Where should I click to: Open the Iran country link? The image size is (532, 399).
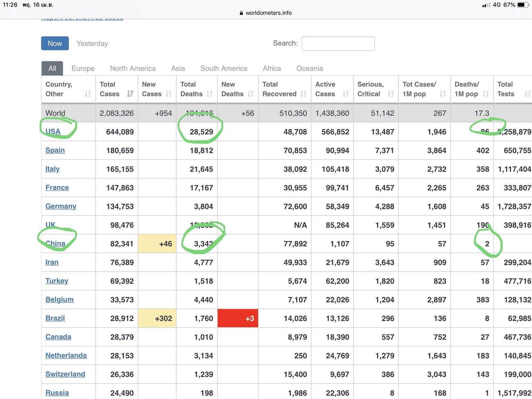[52, 263]
